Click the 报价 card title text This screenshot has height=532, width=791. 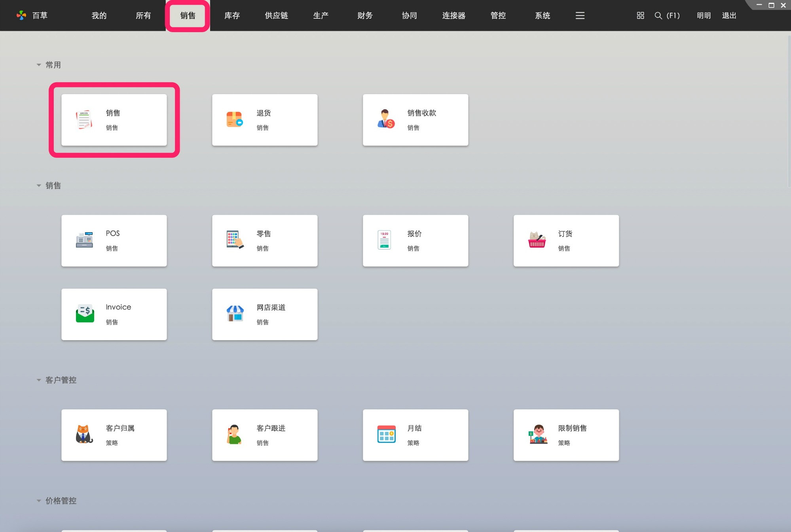pyautogui.click(x=414, y=234)
